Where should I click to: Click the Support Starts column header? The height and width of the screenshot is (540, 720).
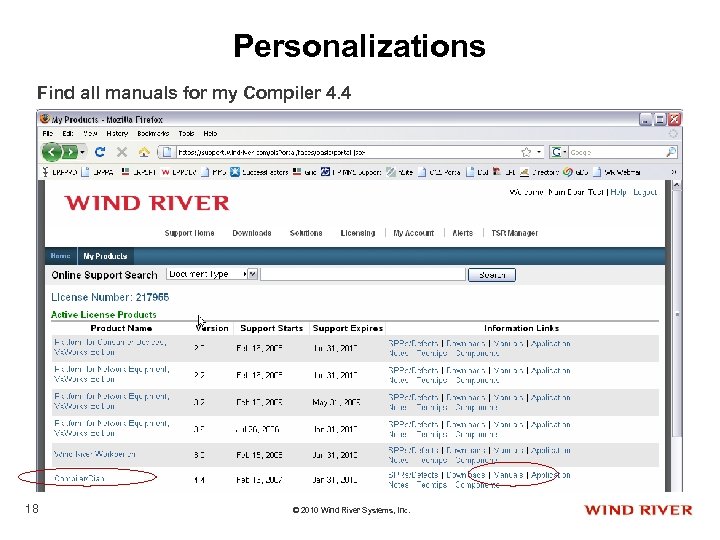(x=271, y=328)
